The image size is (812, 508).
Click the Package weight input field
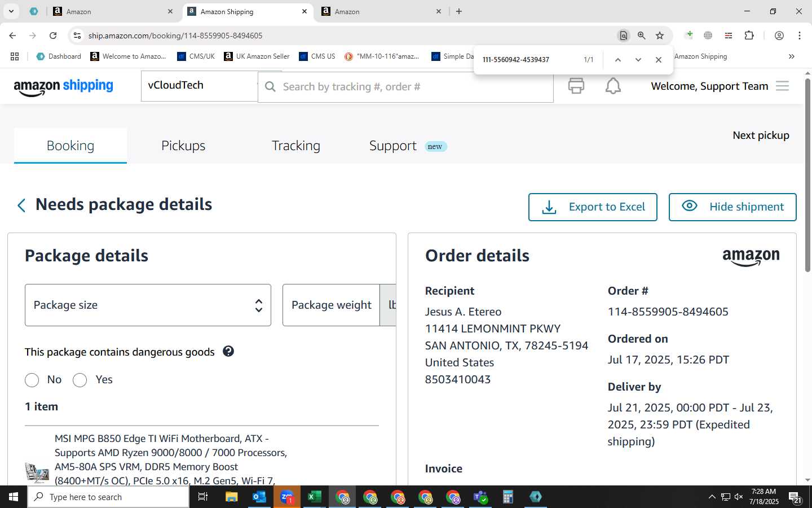click(x=331, y=305)
